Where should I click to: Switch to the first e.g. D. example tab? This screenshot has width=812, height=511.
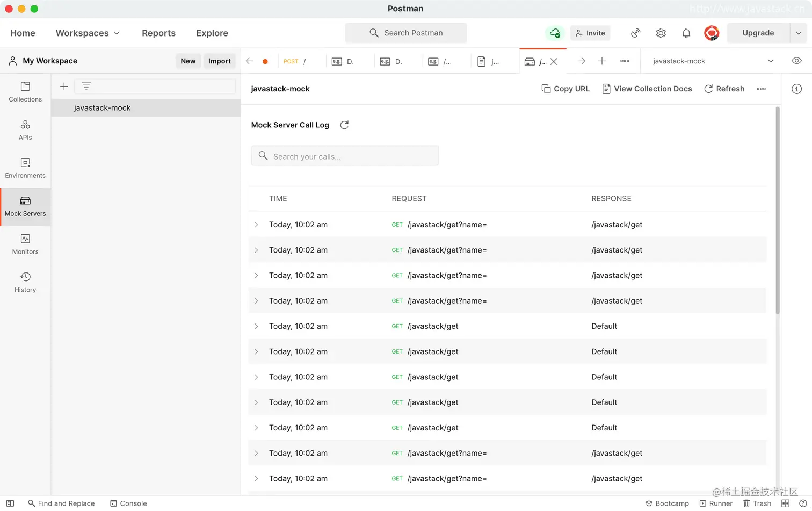pos(350,61)
